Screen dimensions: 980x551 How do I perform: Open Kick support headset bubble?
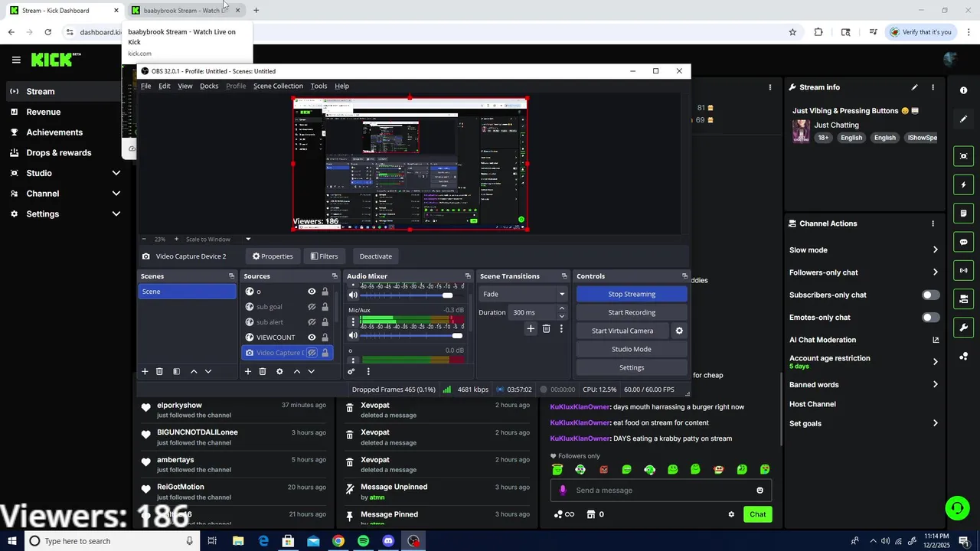click(956, 507)
